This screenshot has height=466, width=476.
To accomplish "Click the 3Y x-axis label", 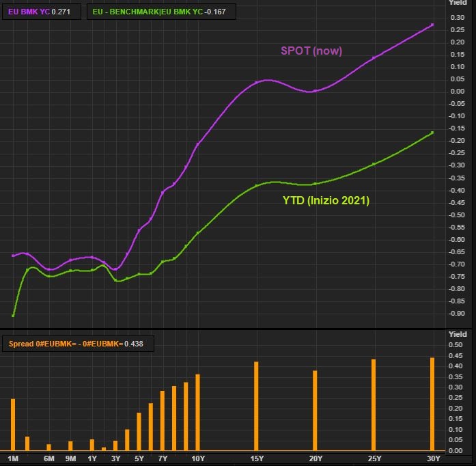I will point(115,458).
